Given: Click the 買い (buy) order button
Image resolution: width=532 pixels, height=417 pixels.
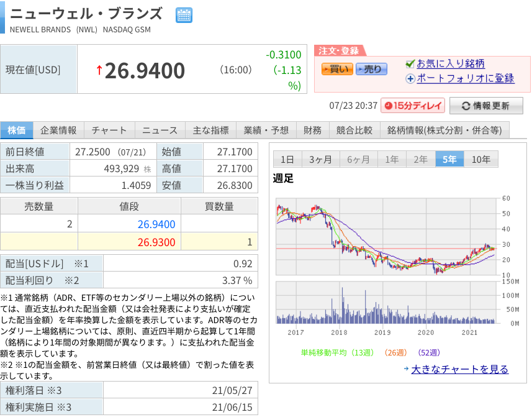Looking at the screenshot, I should 337,69.
